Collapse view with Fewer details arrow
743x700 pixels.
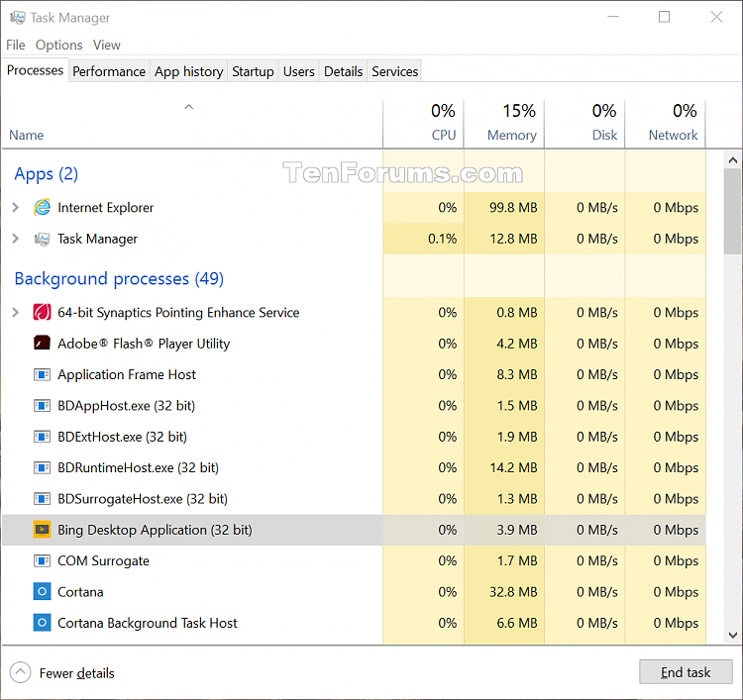20,672
